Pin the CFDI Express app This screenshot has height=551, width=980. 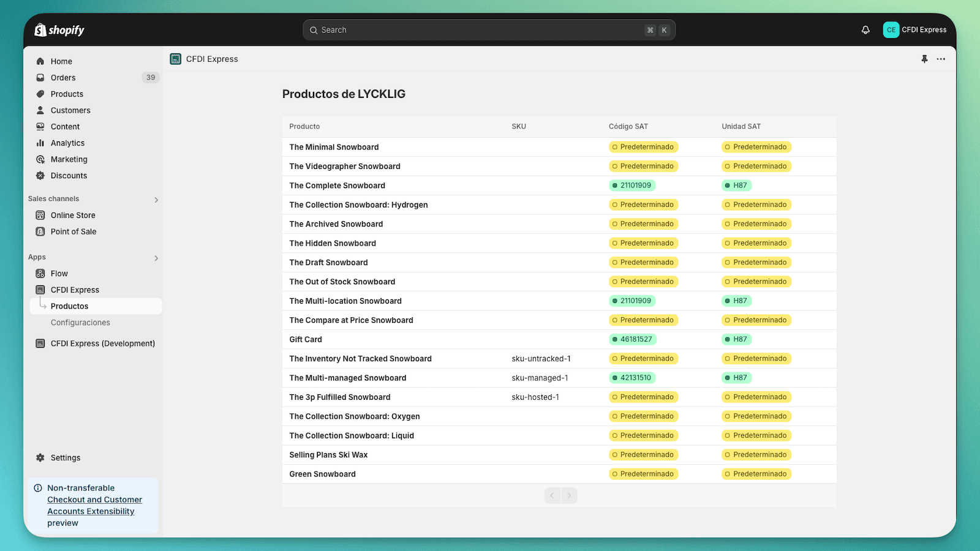tap(924, 59)
